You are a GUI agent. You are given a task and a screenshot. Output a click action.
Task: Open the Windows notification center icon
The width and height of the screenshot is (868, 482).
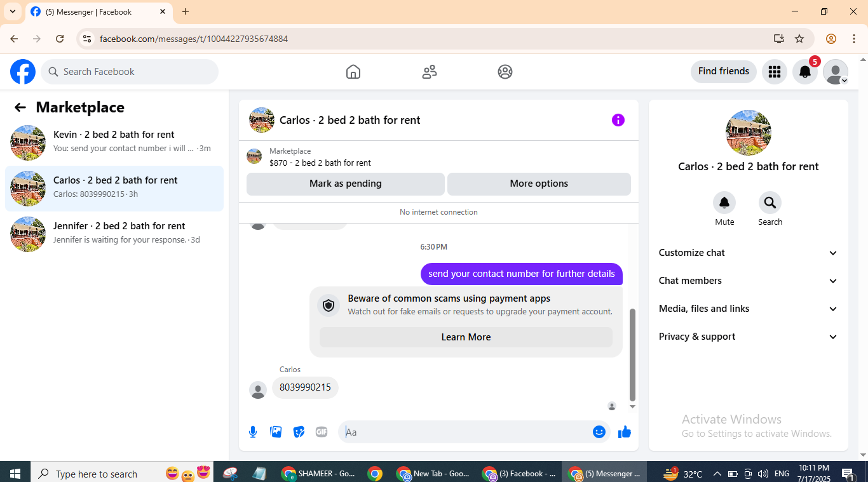pyautogui.click(x=848, y=474)
